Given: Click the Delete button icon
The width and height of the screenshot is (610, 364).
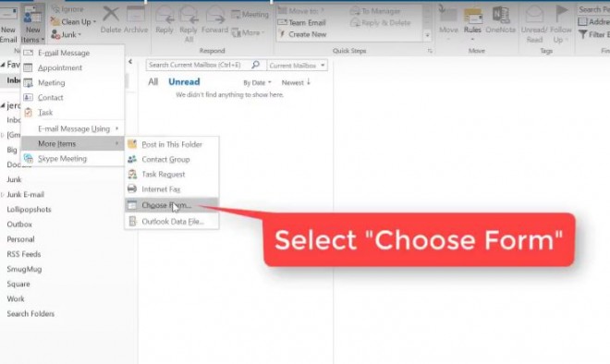Looking at the screenshot, I should [111, 14].
